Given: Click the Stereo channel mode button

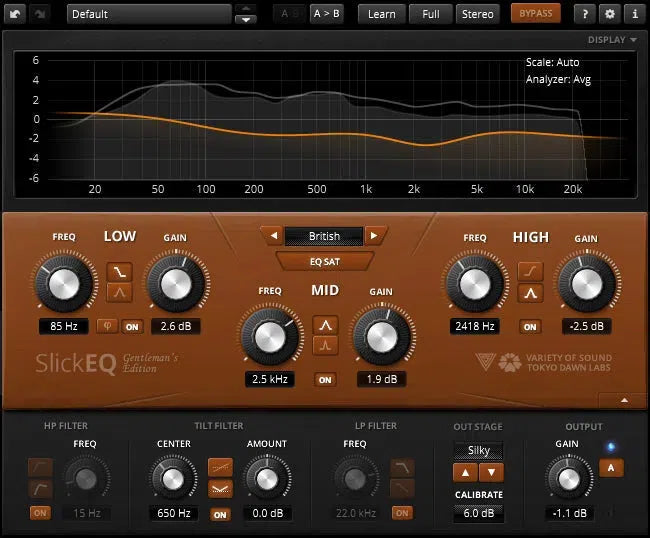Looking at the screenshot, I should (x=477, y=14).
